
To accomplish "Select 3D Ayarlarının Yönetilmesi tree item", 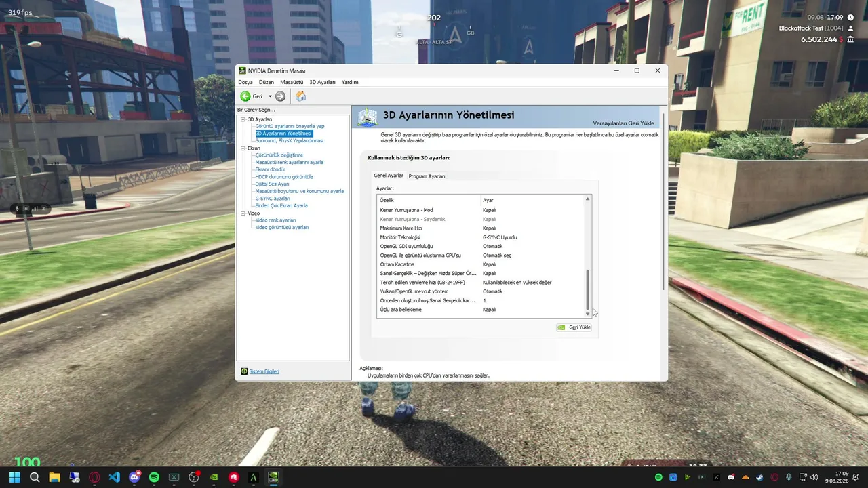I will [283, 134].
